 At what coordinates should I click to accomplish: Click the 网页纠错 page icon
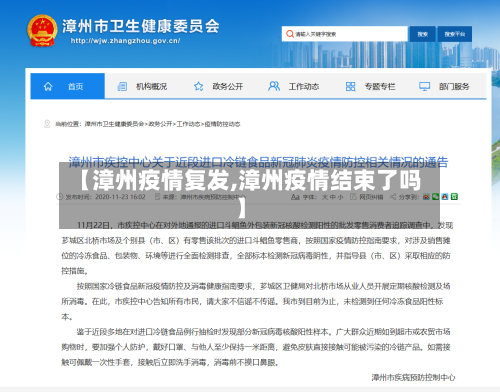[x=353, y=197]
